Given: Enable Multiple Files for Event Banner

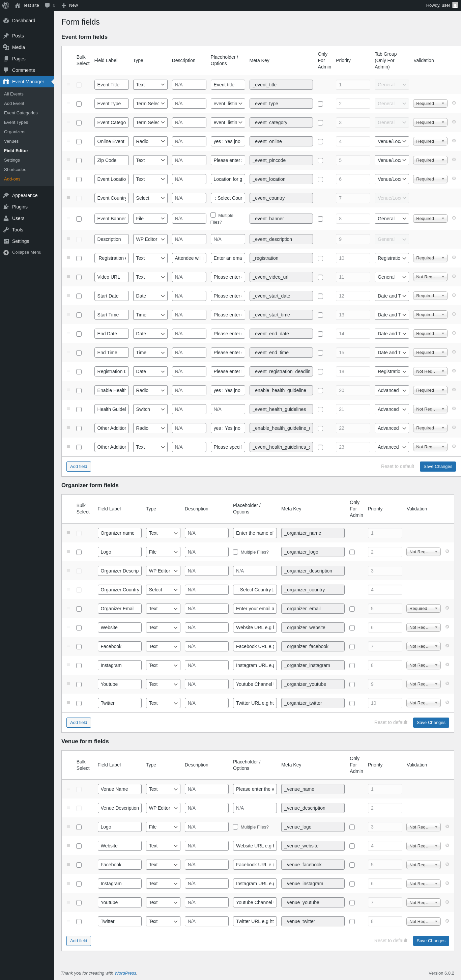Looking at the screenshot, I should click(213, 215).
